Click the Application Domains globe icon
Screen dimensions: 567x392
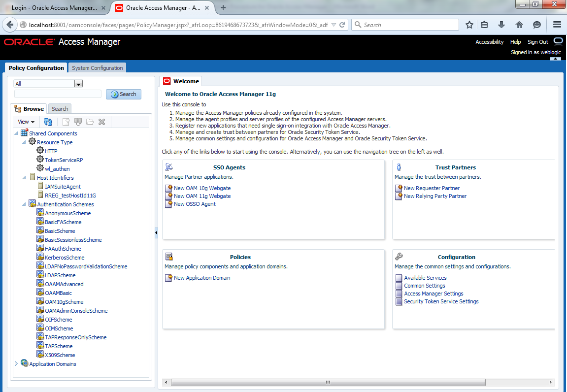pyautogui.click(x=24, y=363)
